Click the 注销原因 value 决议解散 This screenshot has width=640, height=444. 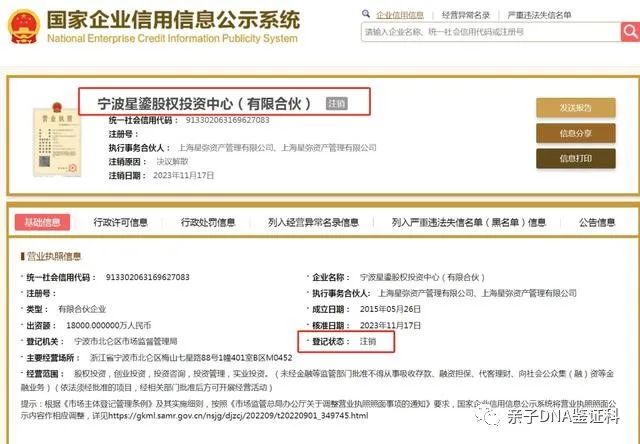point(172,162)
